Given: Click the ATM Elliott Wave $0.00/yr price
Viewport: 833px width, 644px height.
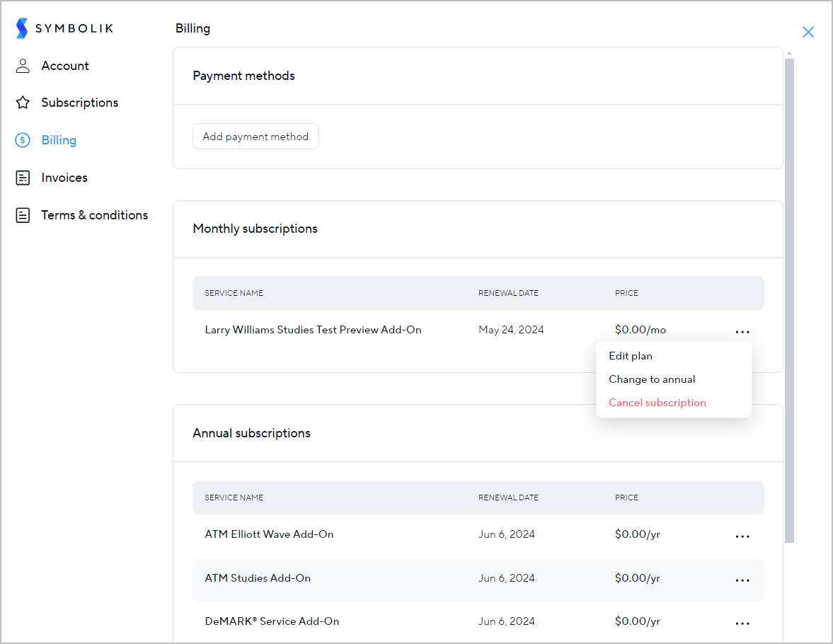Looking at the screenshot, I should point(638,534).
